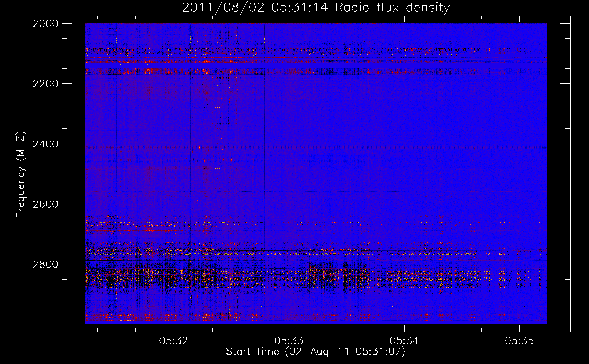Click the 'Start Time (02-Aug-11 05:31:07)' axis title
589x364 pixels.
pos(316,352)
